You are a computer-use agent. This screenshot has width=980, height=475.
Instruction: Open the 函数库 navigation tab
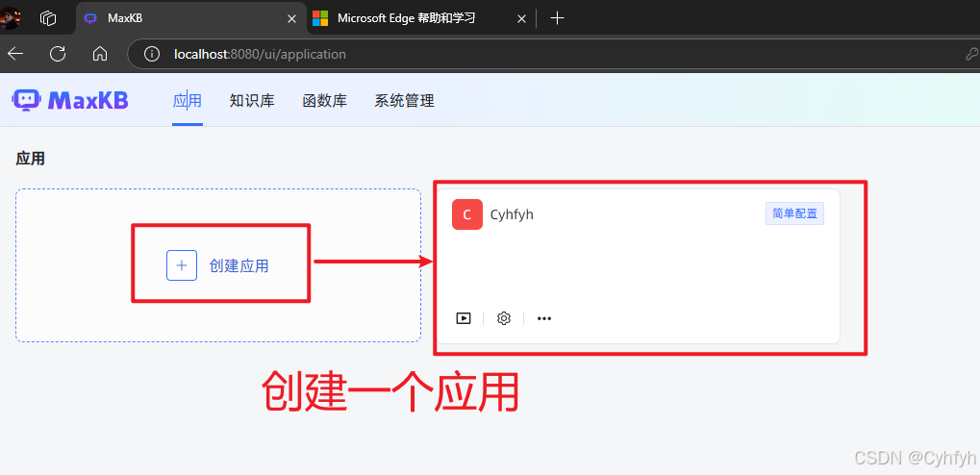click(324, 101)
